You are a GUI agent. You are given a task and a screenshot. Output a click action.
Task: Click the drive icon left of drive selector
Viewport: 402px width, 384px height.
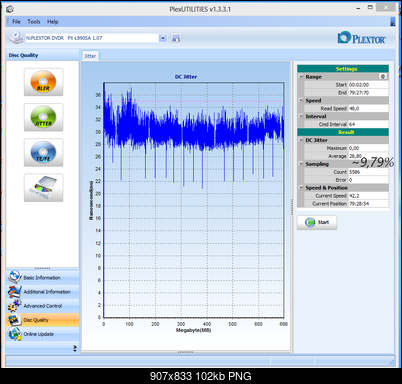[16, 38]
